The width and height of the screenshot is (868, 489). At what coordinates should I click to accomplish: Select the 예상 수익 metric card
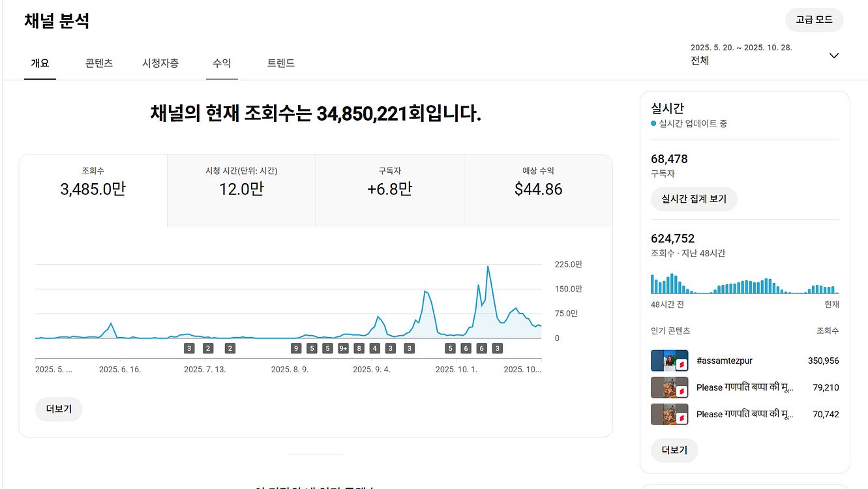(538, 189)
